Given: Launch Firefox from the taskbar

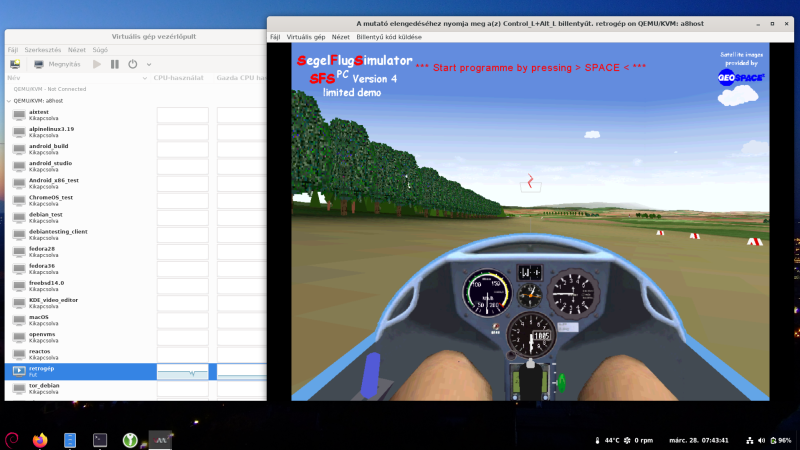Looking at the screenshot, I should tap(40, 440).
